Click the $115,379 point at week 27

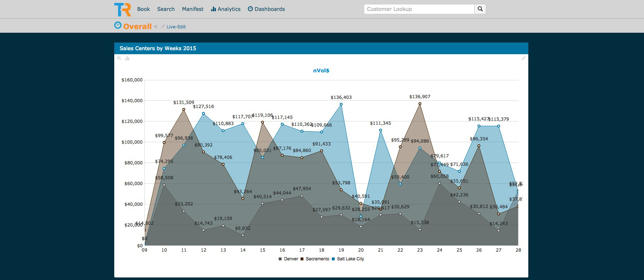[x=498, y=126]
